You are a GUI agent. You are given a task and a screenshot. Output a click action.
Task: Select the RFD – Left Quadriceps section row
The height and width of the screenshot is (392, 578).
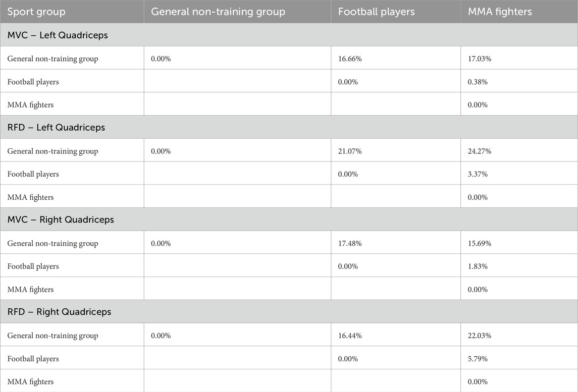click(289, 127)
